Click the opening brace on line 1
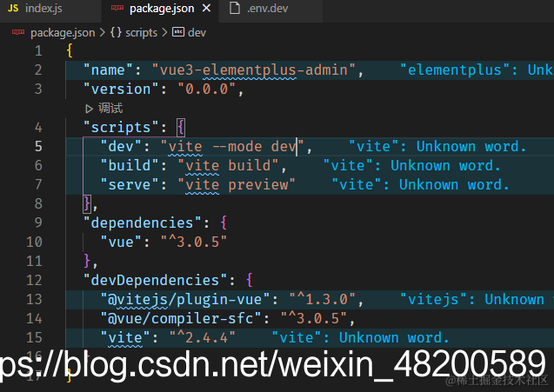The image size is (554, 392). (70, 51)
